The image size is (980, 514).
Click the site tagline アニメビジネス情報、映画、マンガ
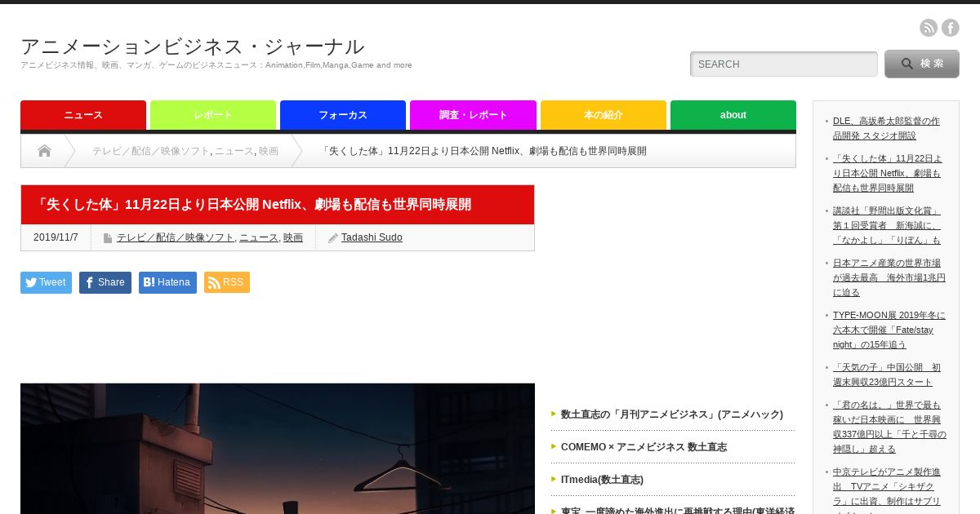216,65
